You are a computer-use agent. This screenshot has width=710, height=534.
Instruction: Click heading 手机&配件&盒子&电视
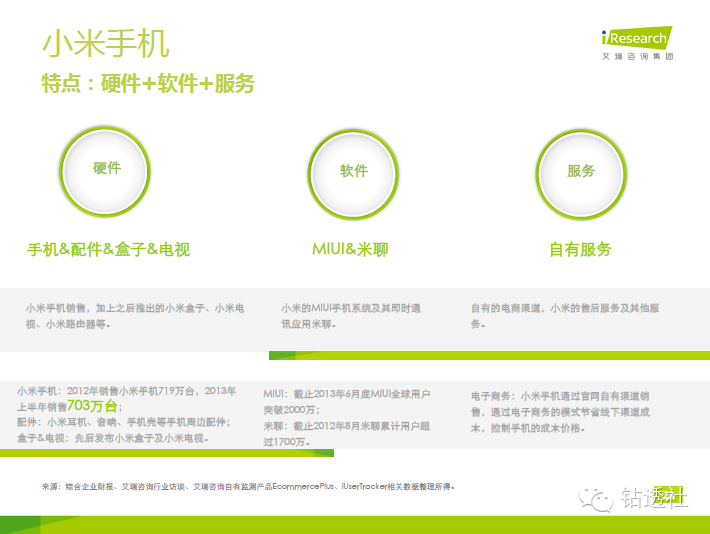(108, 250)
